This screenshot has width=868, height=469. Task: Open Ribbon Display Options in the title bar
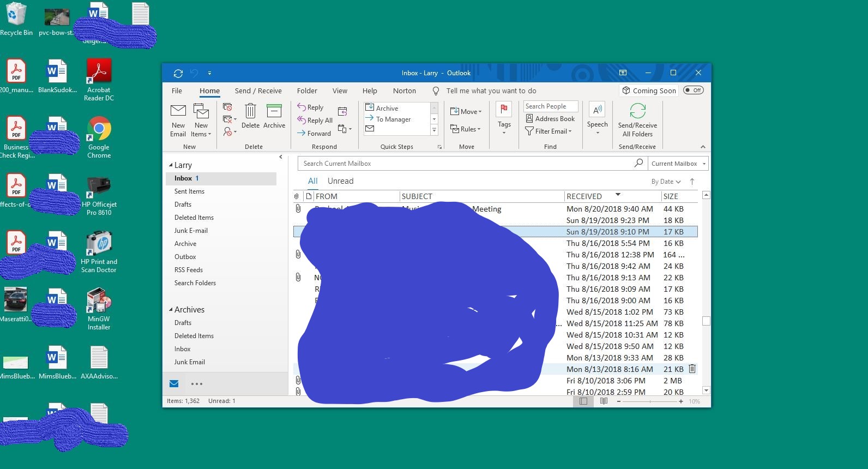point(623,73)
